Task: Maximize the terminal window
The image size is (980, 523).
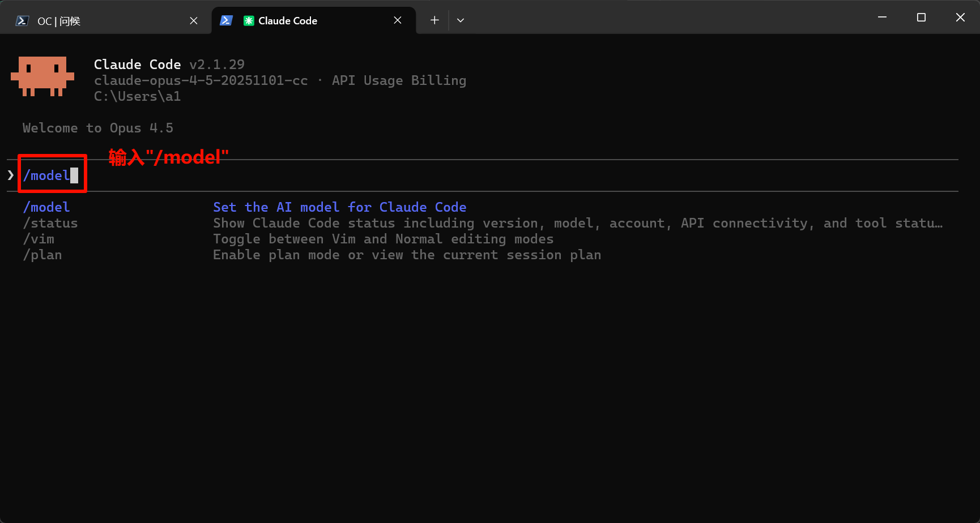Action: (921, 18)
